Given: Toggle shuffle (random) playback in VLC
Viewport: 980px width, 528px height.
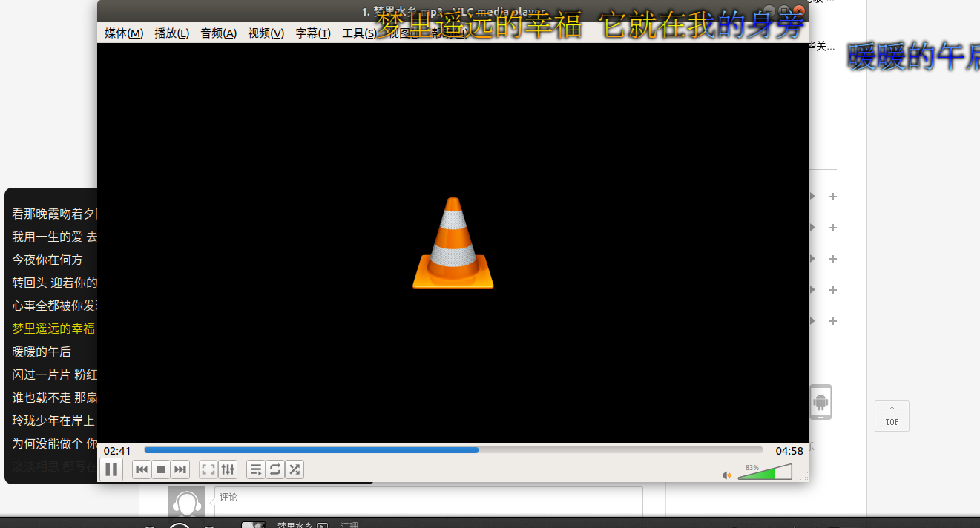Looking at the screenshot, I should pos(295,469).
